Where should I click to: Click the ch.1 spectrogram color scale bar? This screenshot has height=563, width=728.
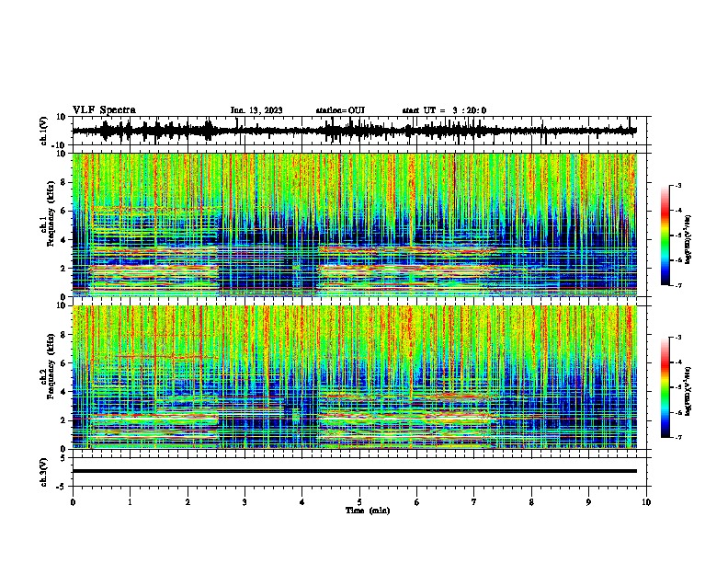(x=665, y=236)
